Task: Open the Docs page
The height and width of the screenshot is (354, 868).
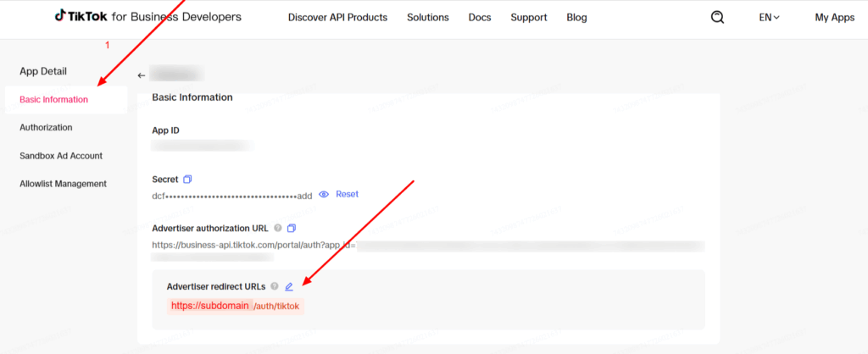Action: [480, 17]
